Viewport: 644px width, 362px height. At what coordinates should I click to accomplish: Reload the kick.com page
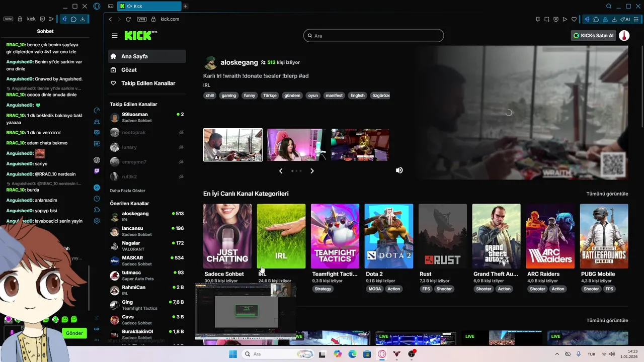(x=128, y=19)
